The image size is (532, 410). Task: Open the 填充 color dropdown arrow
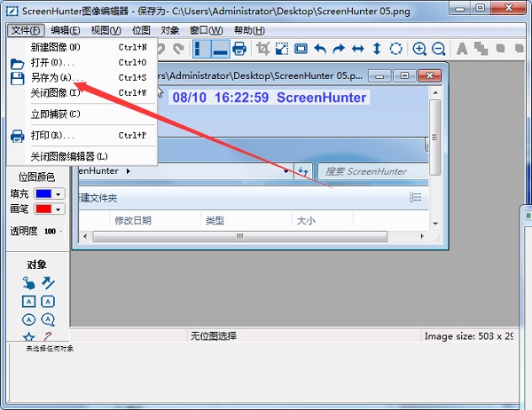(x=59, y=194)
